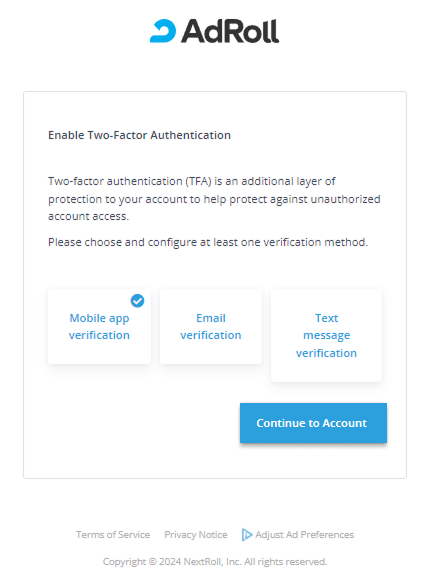Click the blue AdRoll swirl logo icon
The height and width of the screenshot is (588, 430).
(x=163, y=31)
